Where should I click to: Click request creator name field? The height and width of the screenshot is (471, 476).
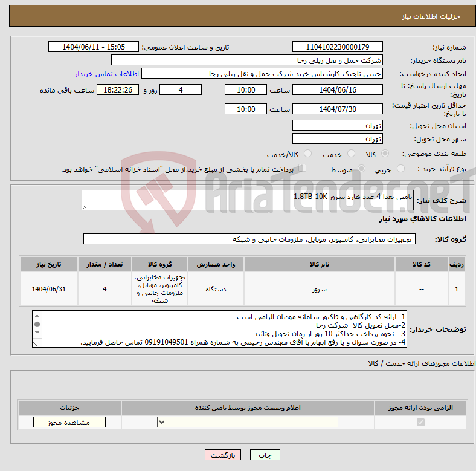tap(262, 74)
